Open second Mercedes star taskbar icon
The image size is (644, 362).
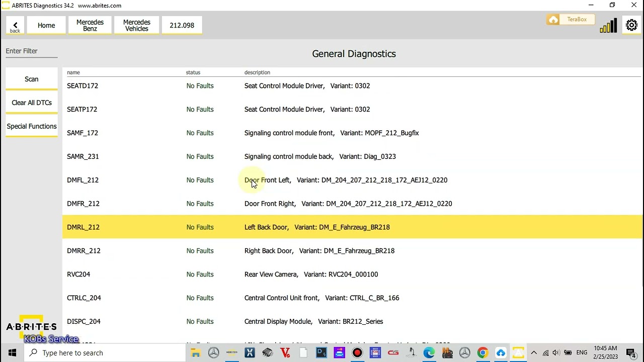pos(464,353)
